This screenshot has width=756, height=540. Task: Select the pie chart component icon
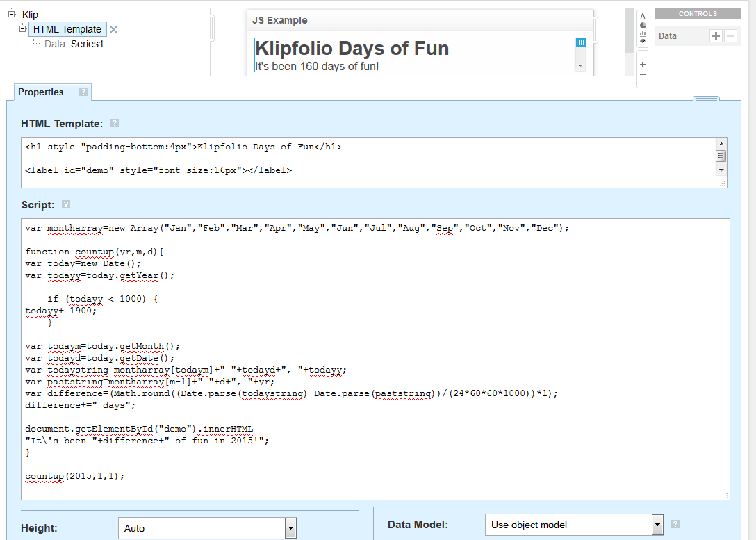coord(643,25)
